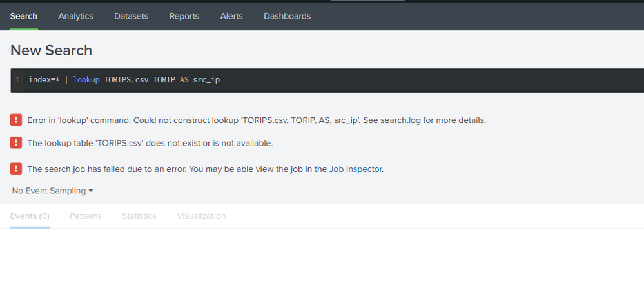Click line number 1 in the search editor
This screenshot has height=295, width=644.
click(17, 80)
